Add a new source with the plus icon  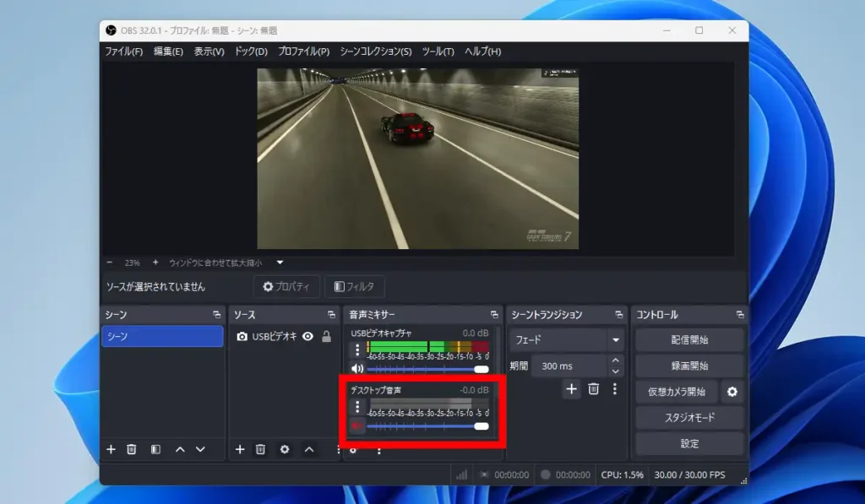tap(240, 449)
